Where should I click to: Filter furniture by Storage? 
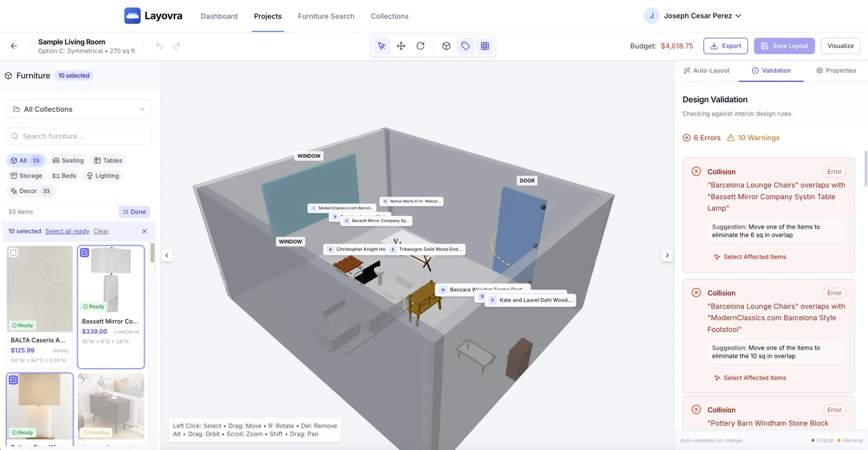[26, 176]
